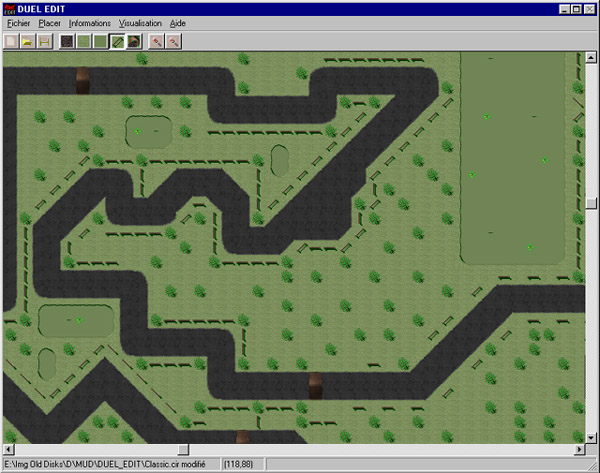Select the dark asphalt road tile tool
Image resolution: width=600 pixels, height=473 pixels.
pos(67,41)
